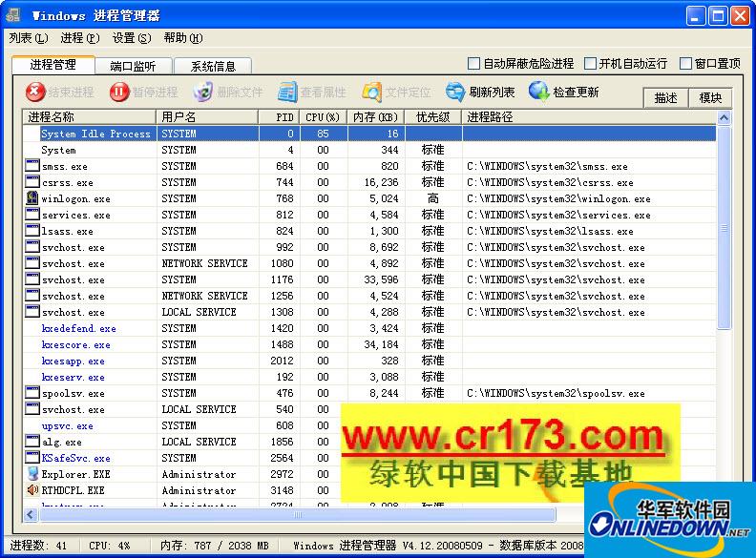Sort by Process Name (进程名称) column

click(89, 116)
